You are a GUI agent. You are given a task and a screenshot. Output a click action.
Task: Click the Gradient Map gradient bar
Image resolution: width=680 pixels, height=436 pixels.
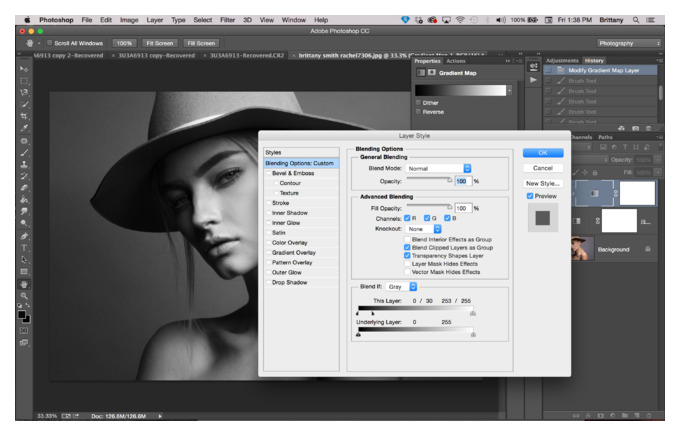[x=461, y=90]
